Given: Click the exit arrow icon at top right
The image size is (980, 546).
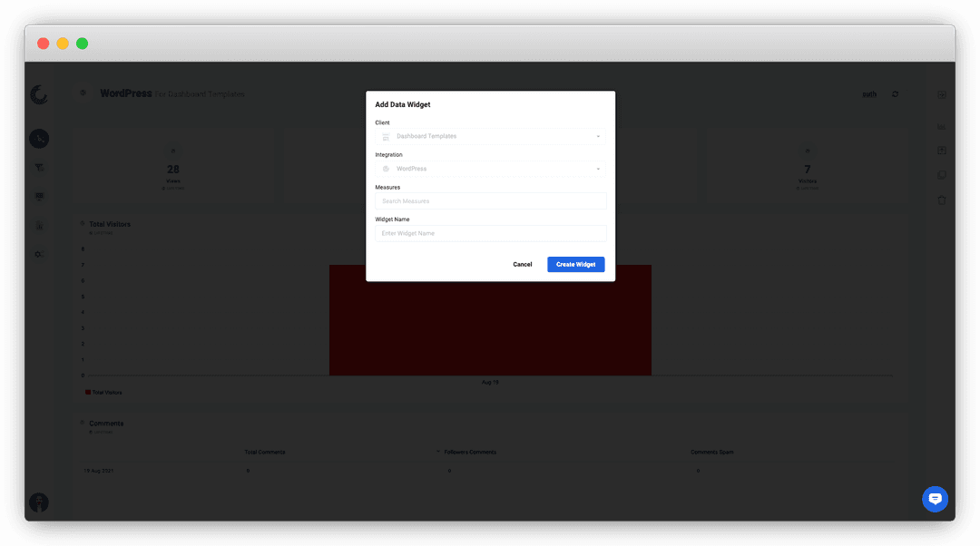Looking at the screenshot, I should (x=942, y=94).
